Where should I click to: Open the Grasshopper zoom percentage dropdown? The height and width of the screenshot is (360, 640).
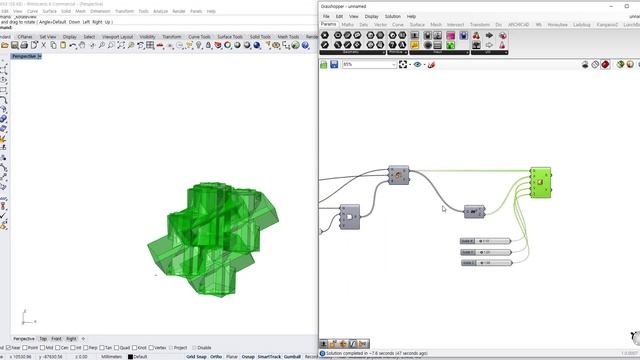pyautogui.click(x=393, y=64)
